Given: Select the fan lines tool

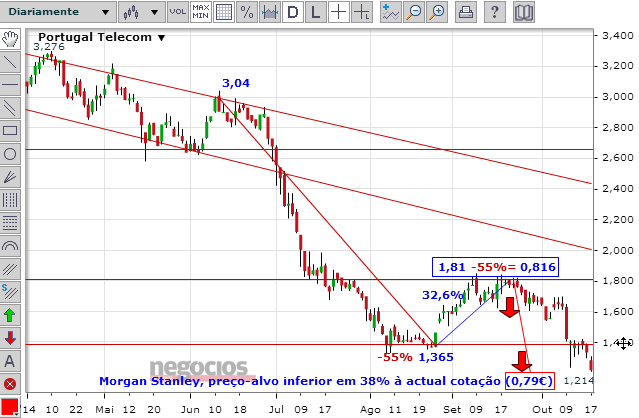Looking at the screenshot, I should coord(10,177).
